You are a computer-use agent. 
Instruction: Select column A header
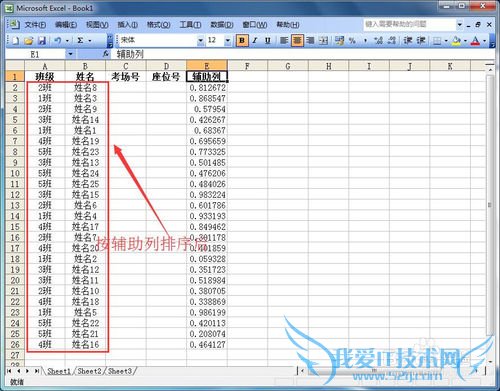coord(45,66)
